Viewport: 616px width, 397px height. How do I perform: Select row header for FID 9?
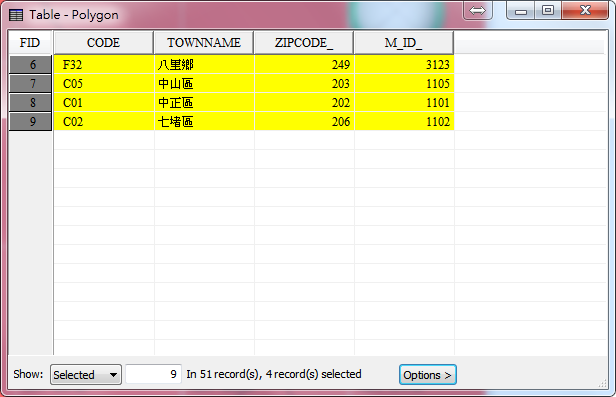click(30, 121)
